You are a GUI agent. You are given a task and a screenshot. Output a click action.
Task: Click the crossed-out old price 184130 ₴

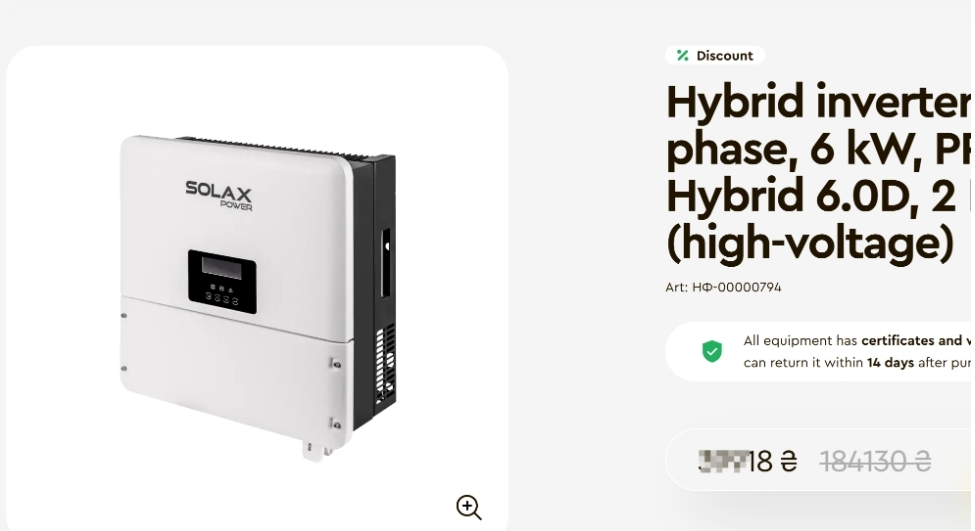click(876, 462)
